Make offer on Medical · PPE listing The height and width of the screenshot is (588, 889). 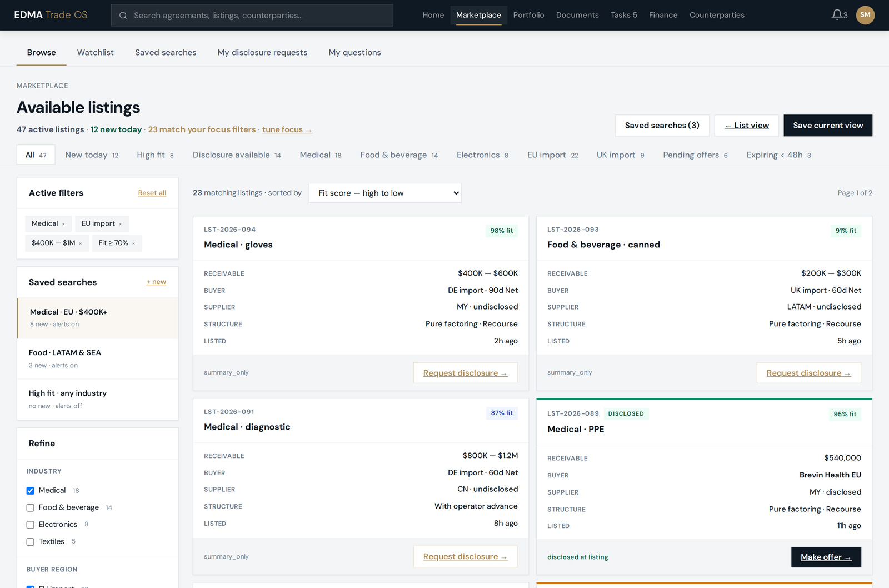tap(826, 557)
